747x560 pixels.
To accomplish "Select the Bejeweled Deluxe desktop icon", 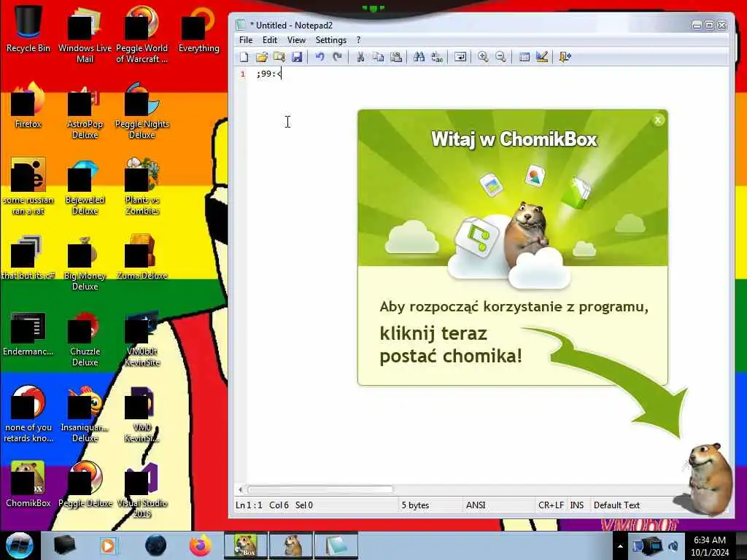I will click(x=85, y=186).
